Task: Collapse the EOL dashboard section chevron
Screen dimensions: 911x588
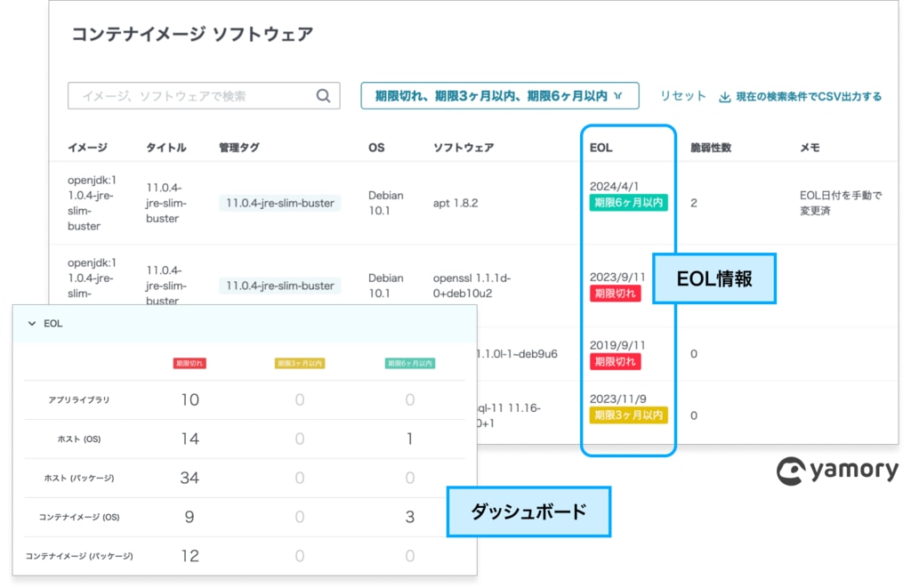Action: (32, 324)
